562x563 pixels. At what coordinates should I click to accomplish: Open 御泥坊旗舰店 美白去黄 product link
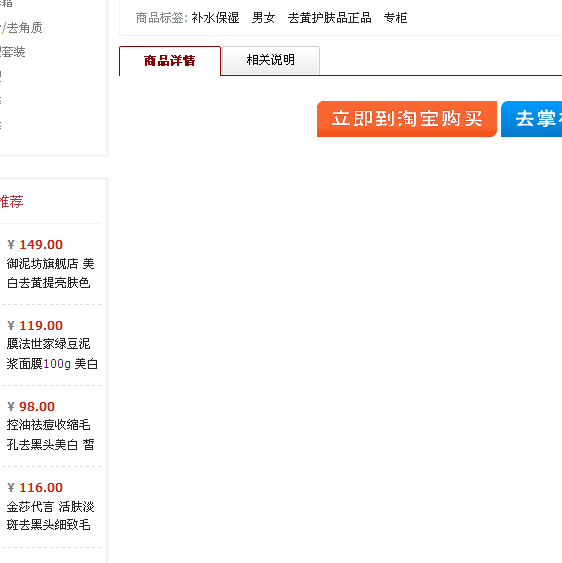coord(50,273)
